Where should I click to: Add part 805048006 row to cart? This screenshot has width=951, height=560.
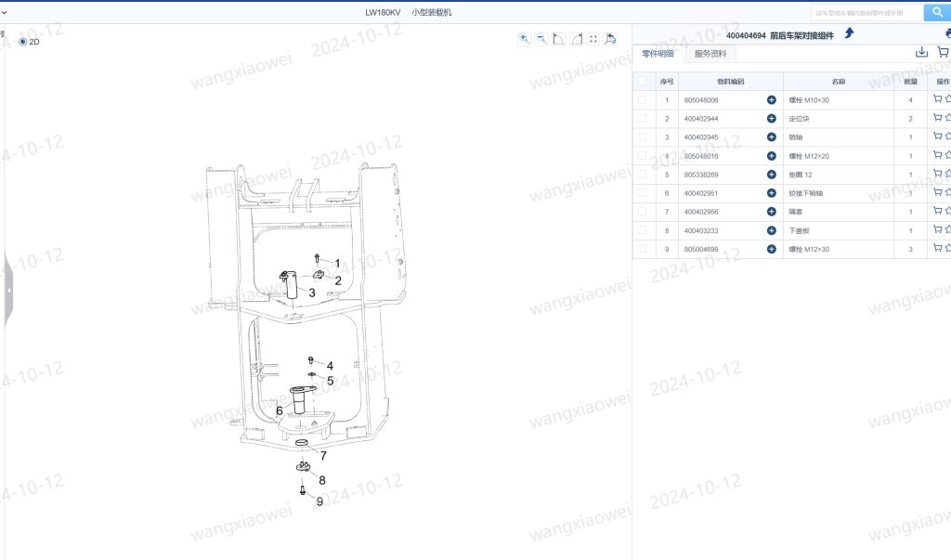(938, 98)
